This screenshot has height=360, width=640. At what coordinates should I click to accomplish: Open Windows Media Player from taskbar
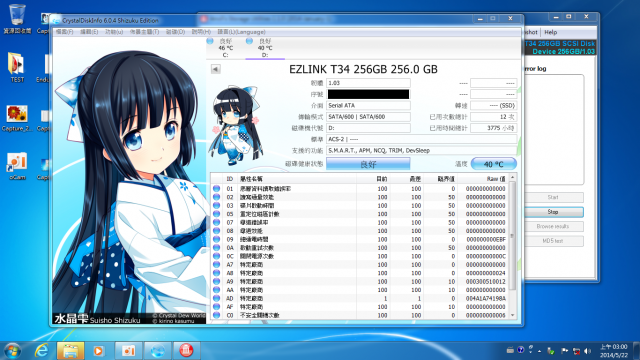pos(98,351)
